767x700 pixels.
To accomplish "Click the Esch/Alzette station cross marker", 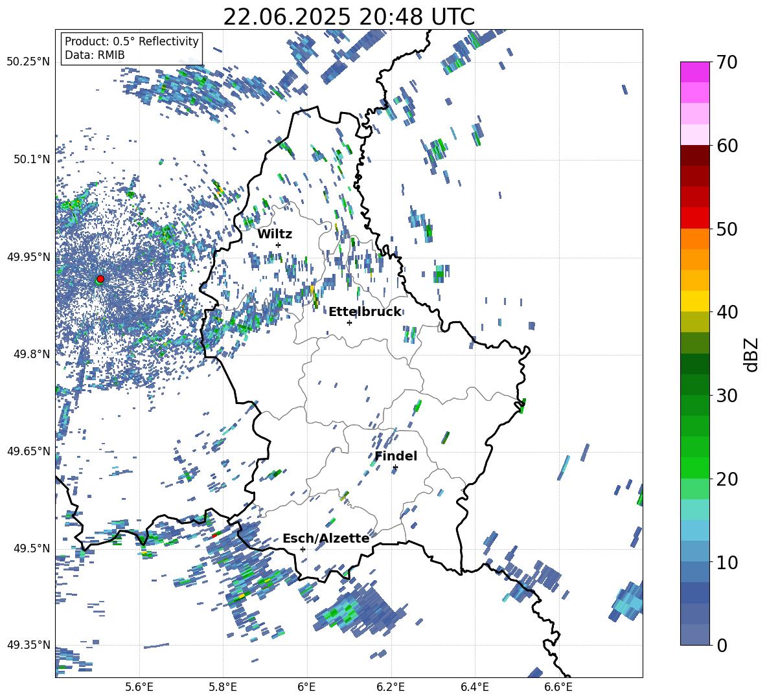I will click(303, 549).
